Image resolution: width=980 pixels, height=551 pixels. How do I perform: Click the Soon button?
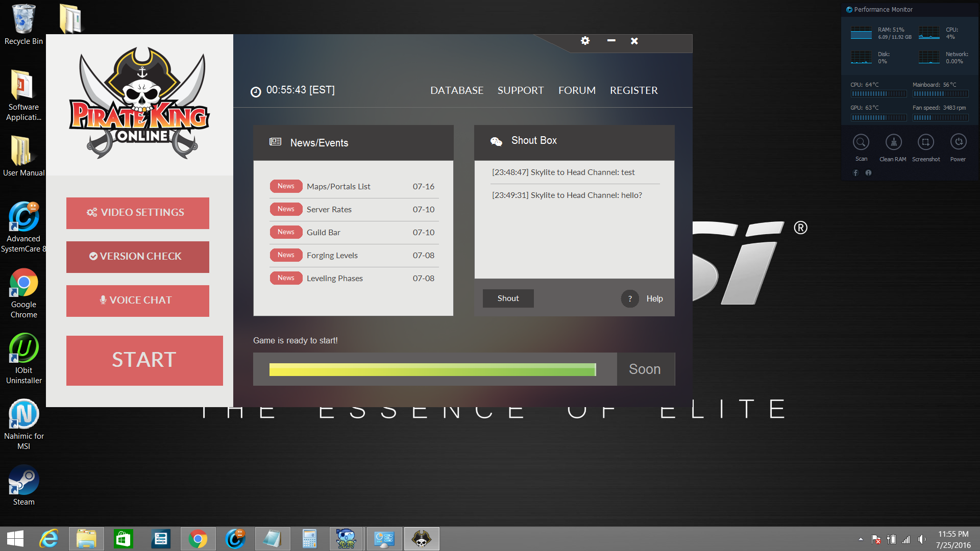[646, 369]
